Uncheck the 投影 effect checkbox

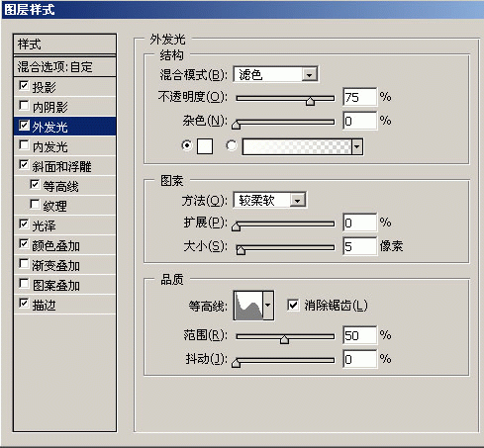pyautogui.click(x=24, y=86)
